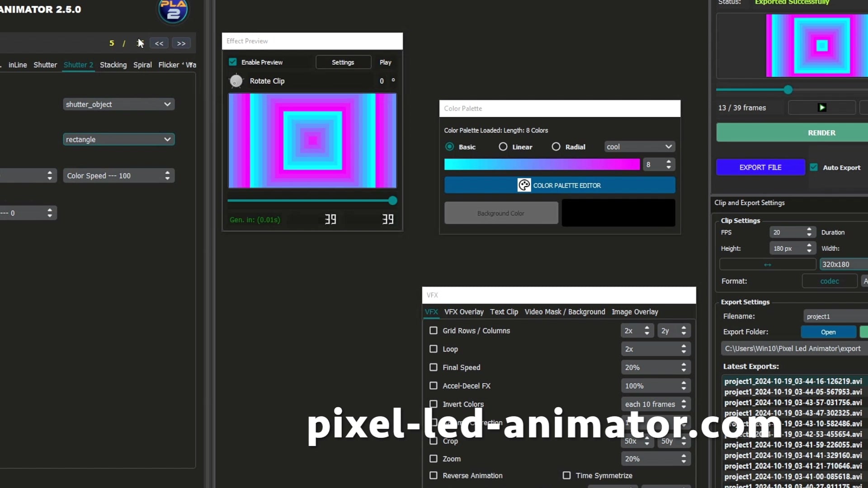Viewport: 868px width, 488px height.
Task: Click the palette icon on Color Palette Editor
Action: [x=524, y=185]
